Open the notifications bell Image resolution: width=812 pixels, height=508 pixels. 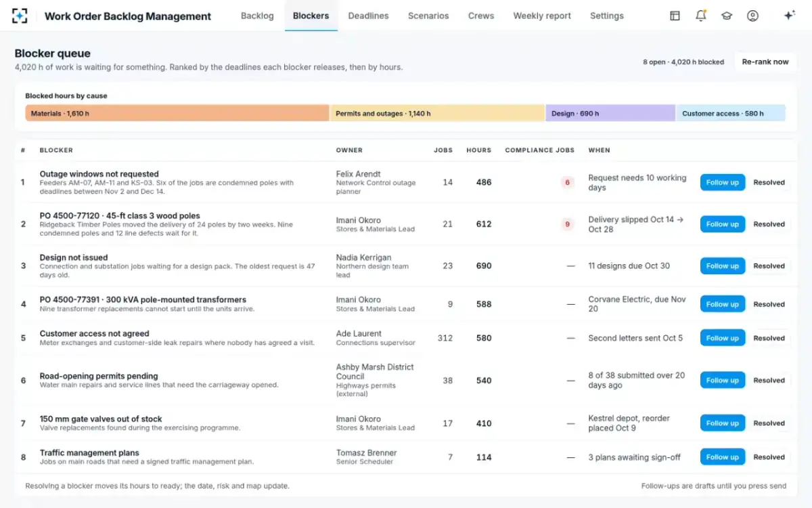pos(701,16)
